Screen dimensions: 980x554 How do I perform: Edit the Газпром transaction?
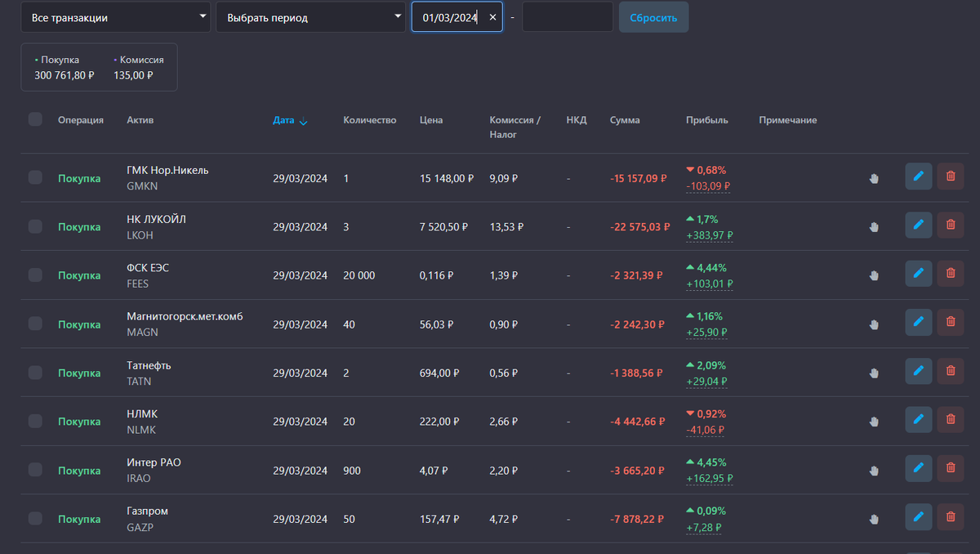919,516
